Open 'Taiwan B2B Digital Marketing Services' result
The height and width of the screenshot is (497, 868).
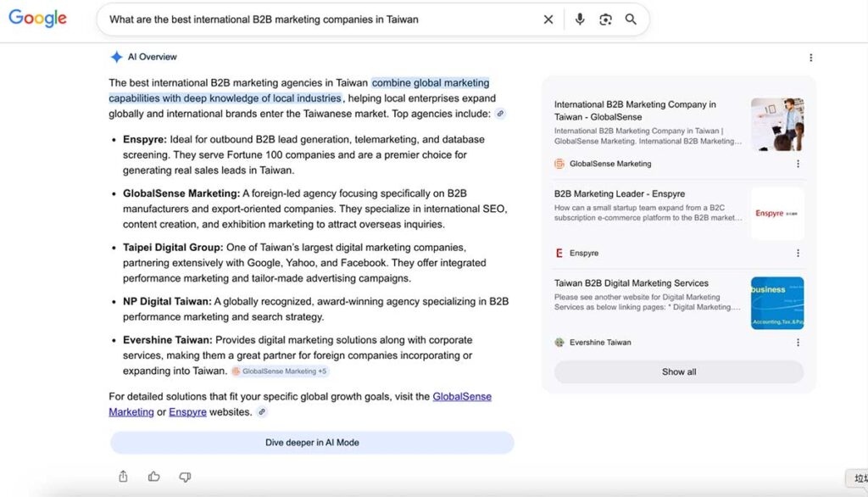point(631,283)
